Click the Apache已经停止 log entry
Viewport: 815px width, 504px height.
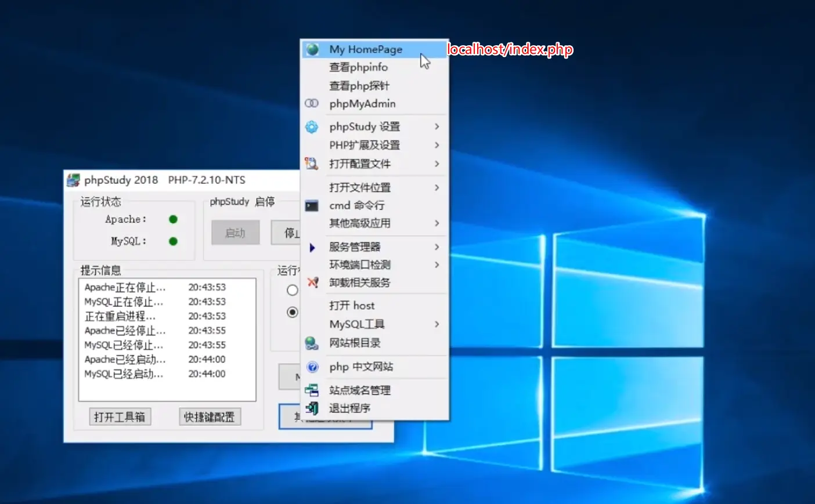tap(155, 331)
